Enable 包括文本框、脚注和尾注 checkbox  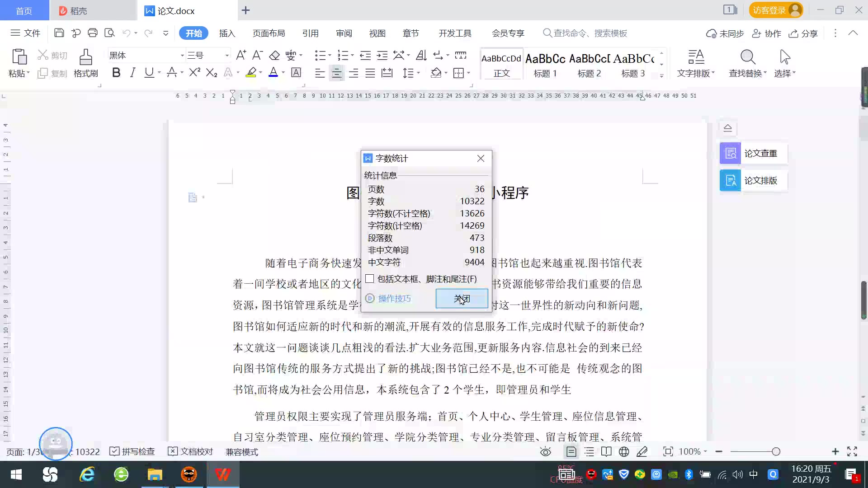click(x=370, y=279)
